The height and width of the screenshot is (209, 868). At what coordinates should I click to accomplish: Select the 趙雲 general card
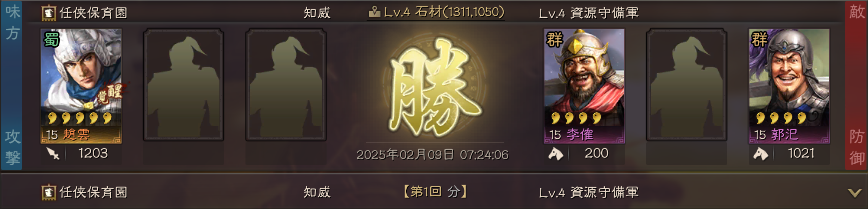tap(81, 86)
